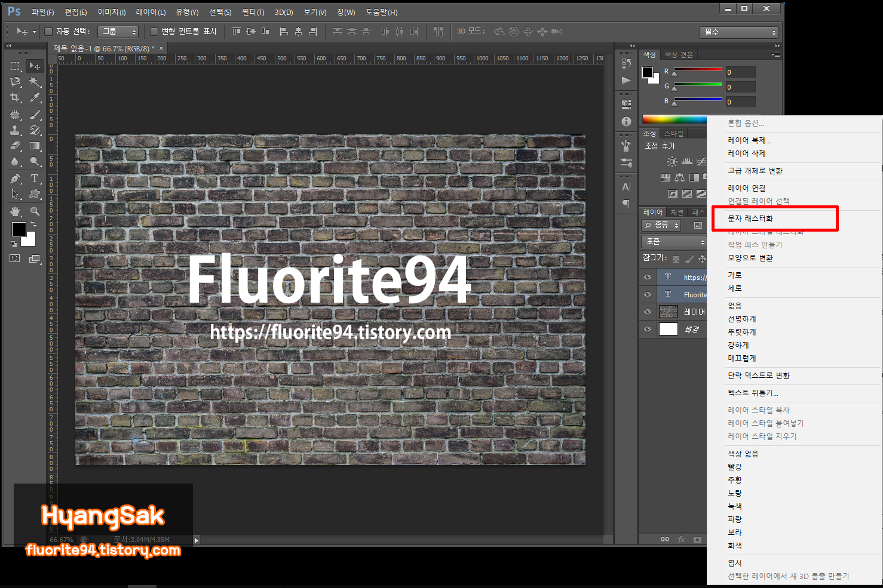This screenshot has width=883, height=588.
Task: Select the Dodge tool
Action: [35, 161]
